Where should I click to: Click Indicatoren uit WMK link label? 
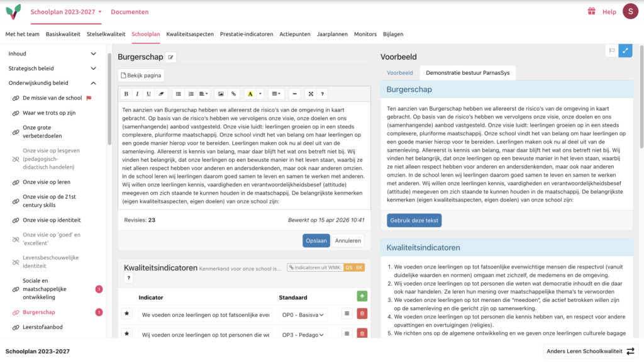[x=315, y=268]
